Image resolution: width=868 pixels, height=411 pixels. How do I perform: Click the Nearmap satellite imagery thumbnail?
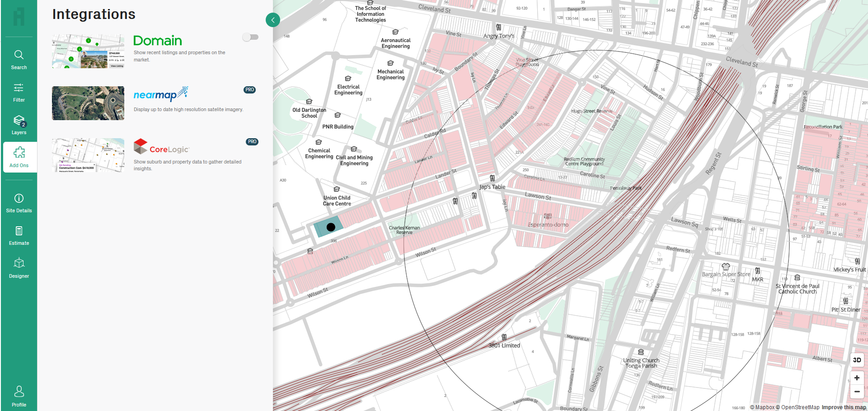(88, 103)
